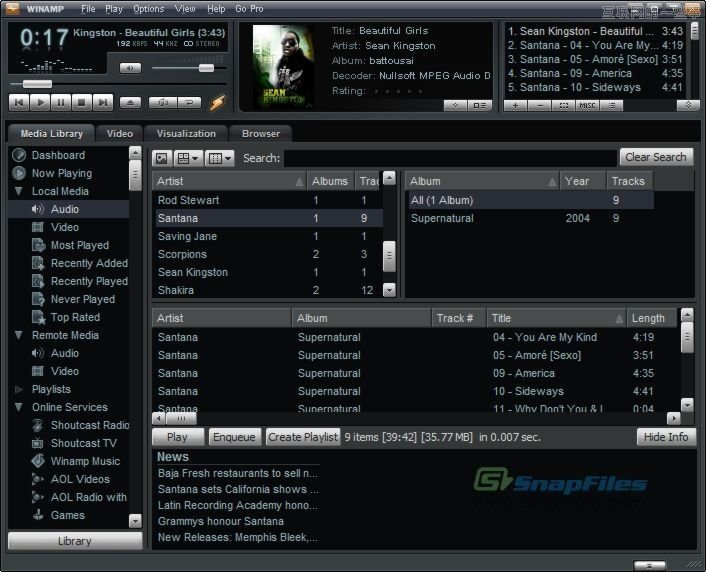Toggle shuffle mode on player
This screenshot has width=706, height=572.
162,102
